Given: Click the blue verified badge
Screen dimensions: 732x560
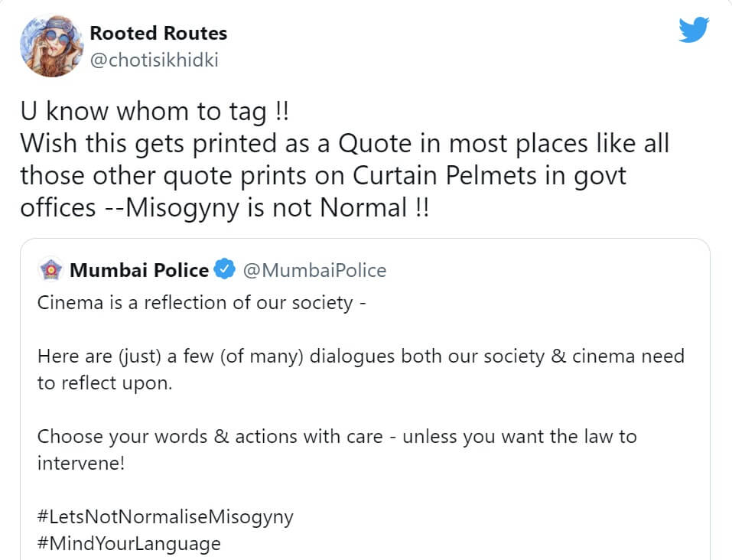Looking at the screenshot, I should tap(224, 270).
